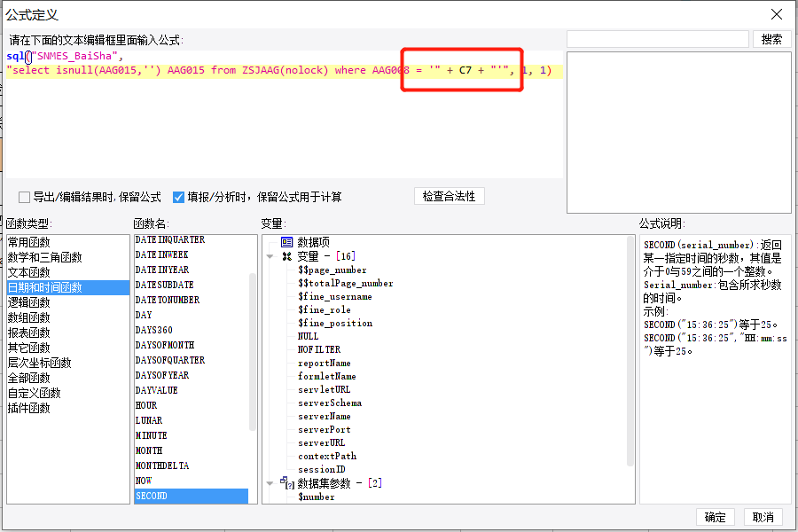Click the function name list scrollbar
The height and width of the screenshot is (532, 798).
click(253, 351)
